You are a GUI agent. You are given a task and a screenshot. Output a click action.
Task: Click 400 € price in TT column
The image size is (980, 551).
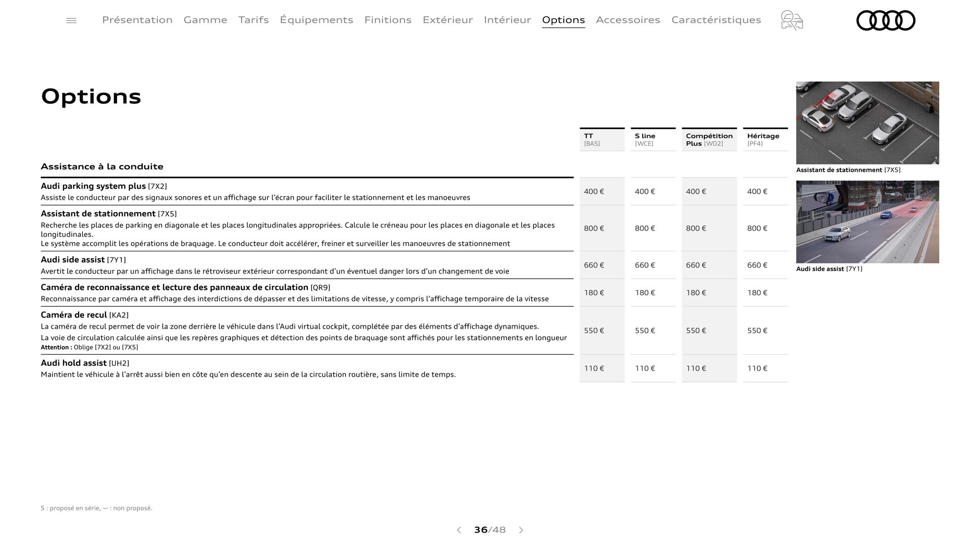(594, 191)
